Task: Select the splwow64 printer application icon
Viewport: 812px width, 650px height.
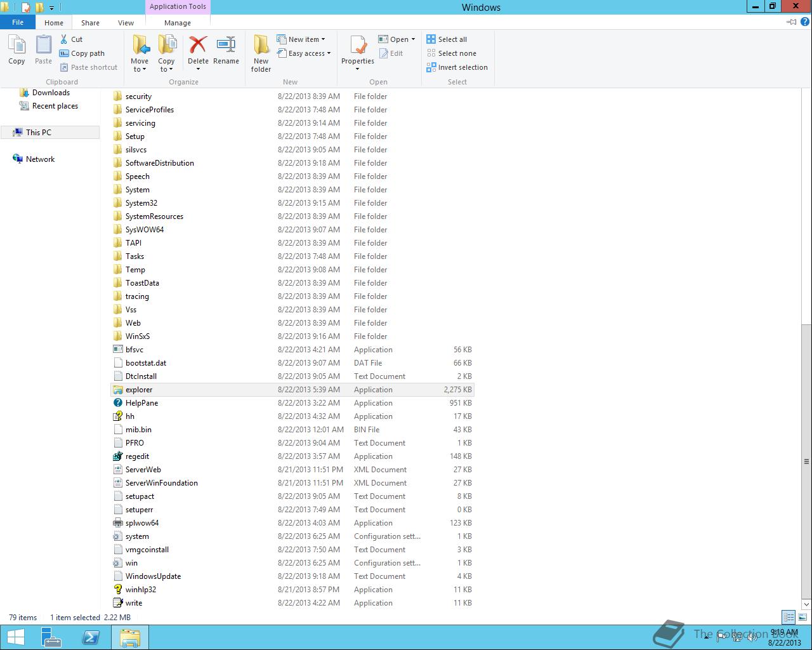Action: pos(117,523)
